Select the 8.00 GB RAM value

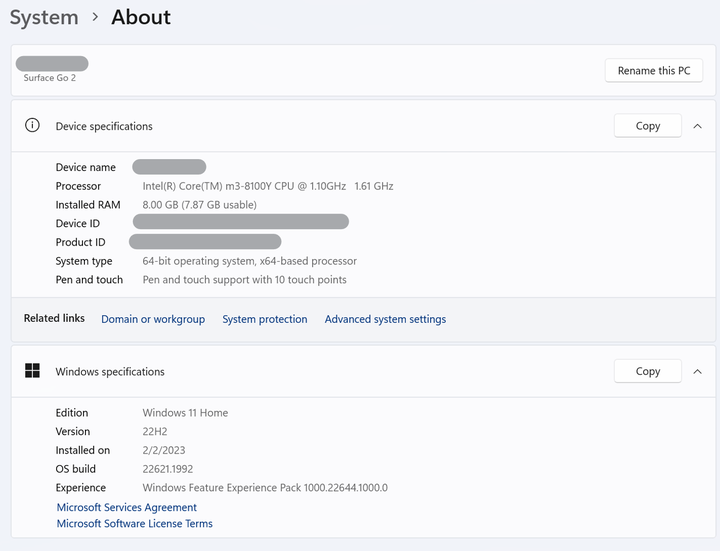click(199, 205)
